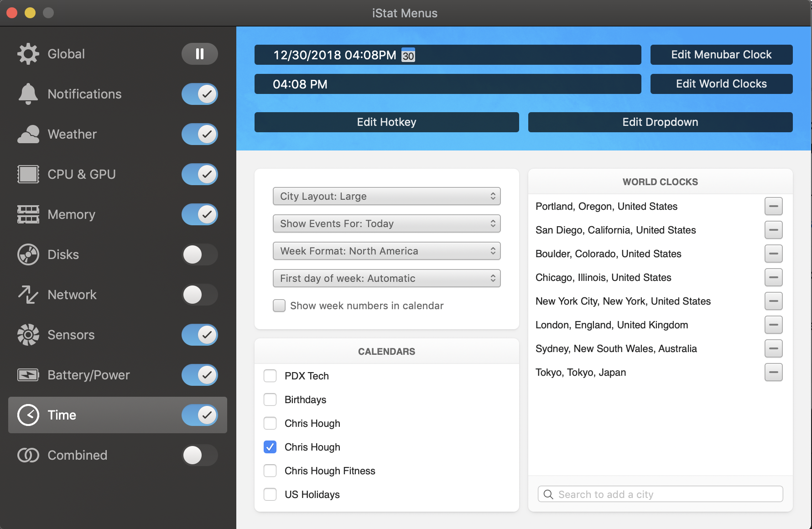The width and height of the screenshot is (812, 529).
Task: Toggle off Notifications switch
Action: (200, 94)
